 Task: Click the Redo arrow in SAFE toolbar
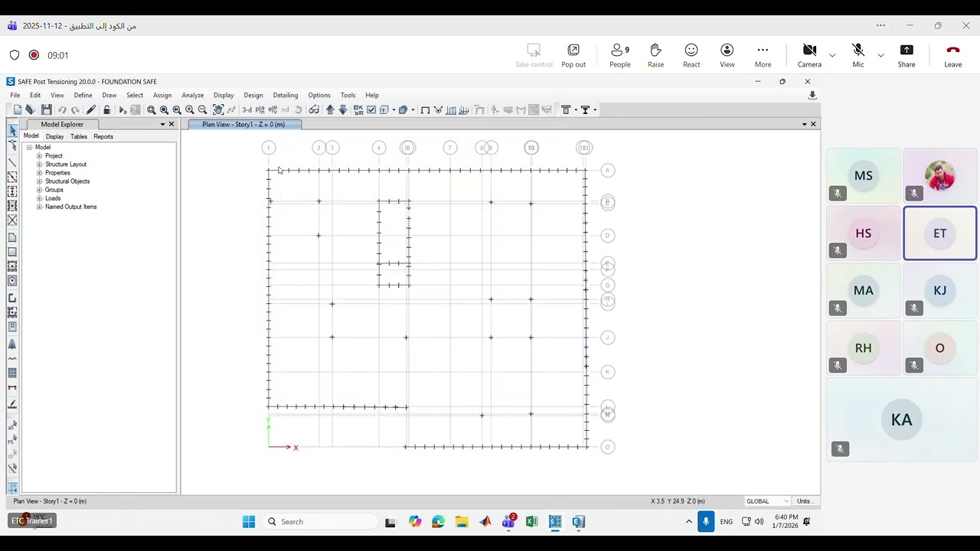(75, 110)
